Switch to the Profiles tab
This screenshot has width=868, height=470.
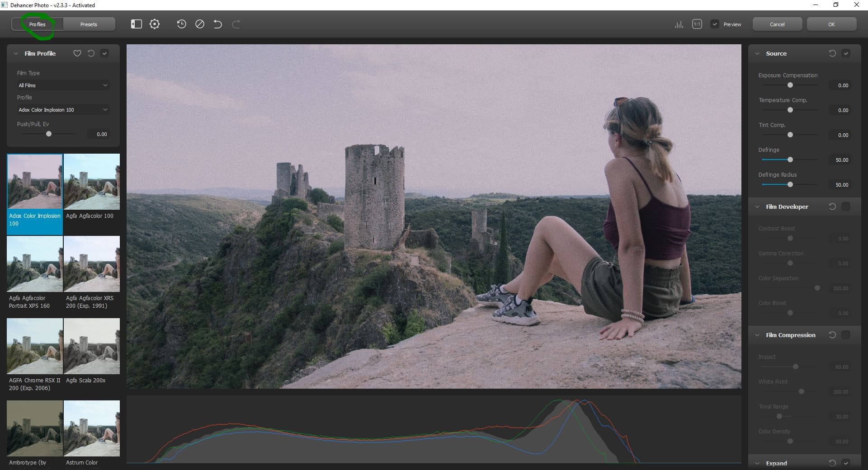pyautogui.click(x=38, y=24)
